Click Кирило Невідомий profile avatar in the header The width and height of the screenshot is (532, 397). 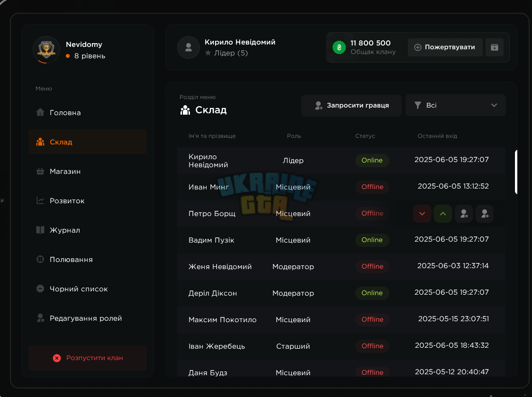coord(188,47)
